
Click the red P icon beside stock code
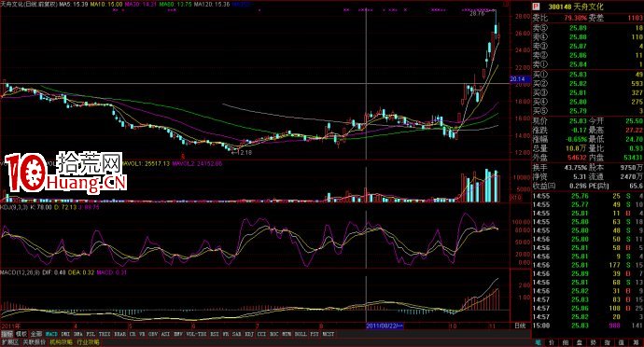pos(535,7)
